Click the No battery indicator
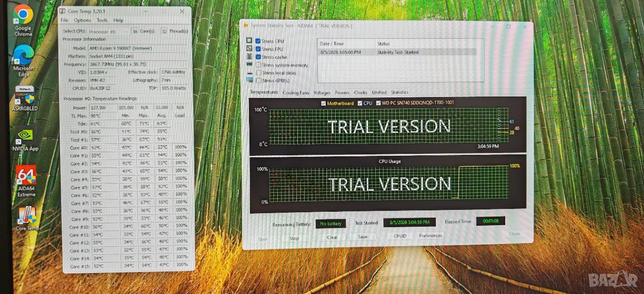Image resolution: width=644 pixels, height=294 pixels. click(331, 224)
